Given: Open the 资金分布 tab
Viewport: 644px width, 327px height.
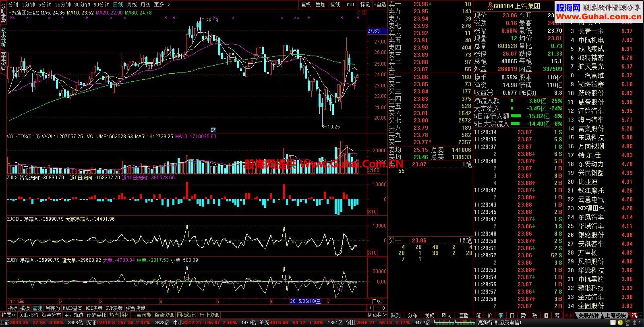Looking at the screenshot, I should point(51,315).
